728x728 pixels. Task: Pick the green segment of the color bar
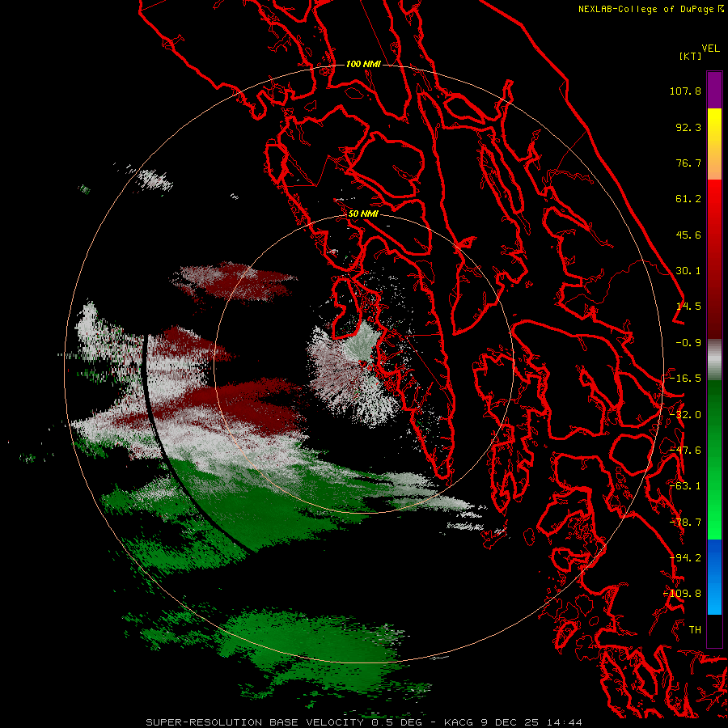(x=714, y=459)
